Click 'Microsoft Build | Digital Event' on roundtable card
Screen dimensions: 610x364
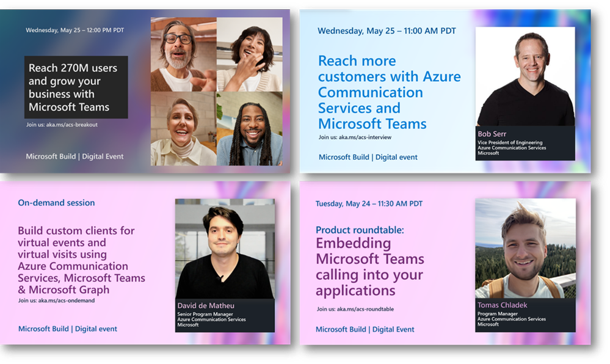[x=365, y=329]
